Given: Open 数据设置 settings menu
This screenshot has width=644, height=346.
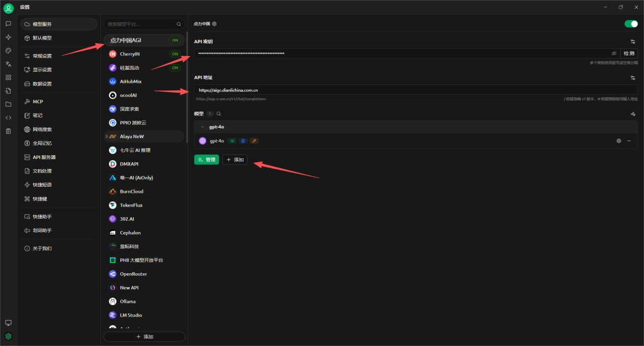Looking at the screenshot, I should [59, 84].
